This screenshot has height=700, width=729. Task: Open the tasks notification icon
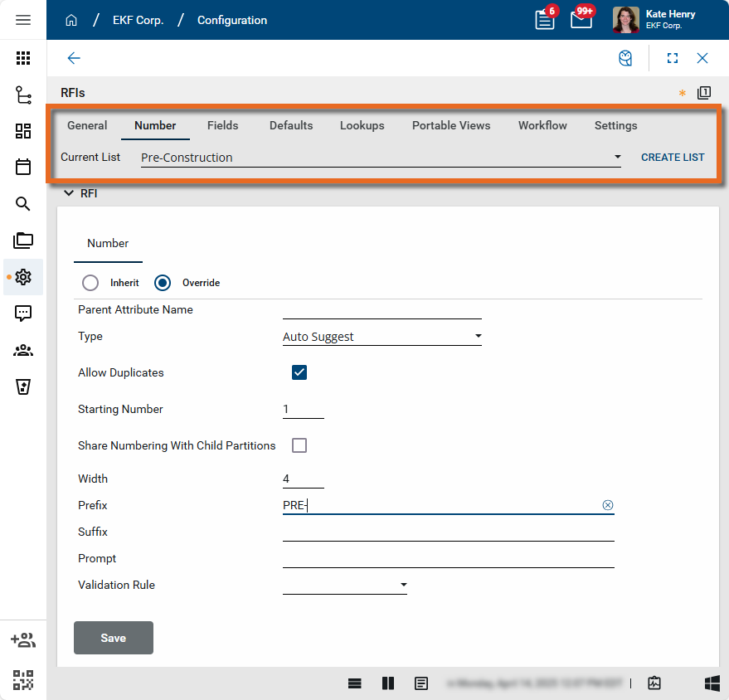pos(545,20)
